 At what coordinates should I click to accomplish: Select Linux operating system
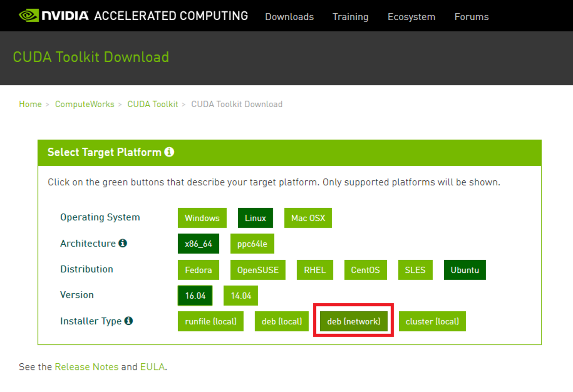point(255,218)
